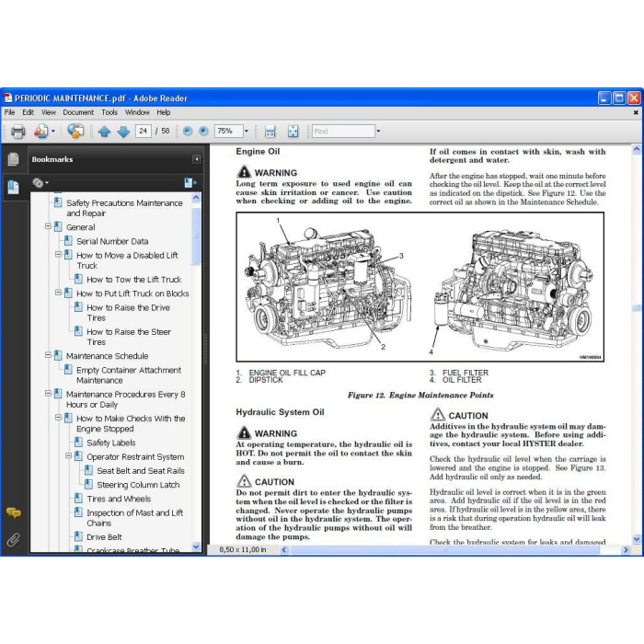644x644 pixels.
Task: Click bookmarks panel scroll down arrow
Action: click(x=196, y=546)
